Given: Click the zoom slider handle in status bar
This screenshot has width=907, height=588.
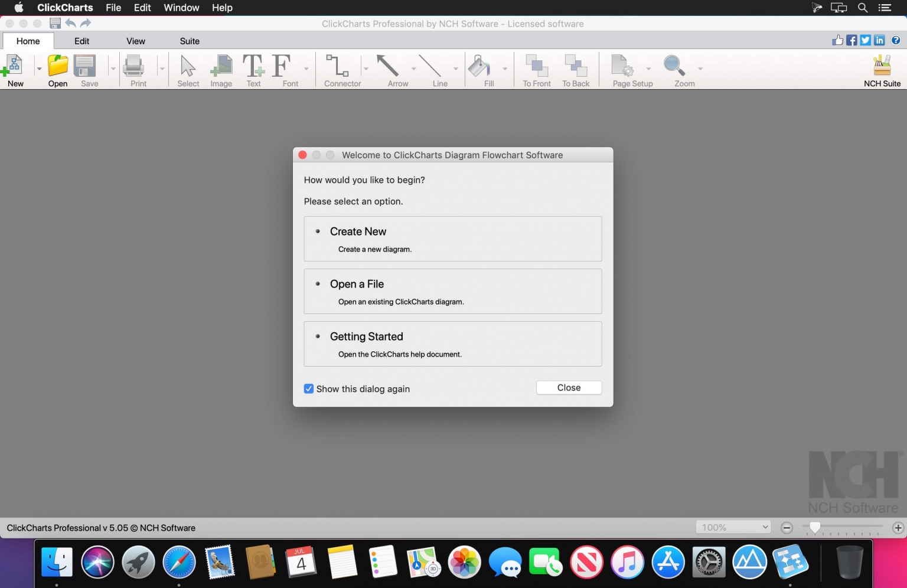Looking at the screenshot, I should [815, 527].
